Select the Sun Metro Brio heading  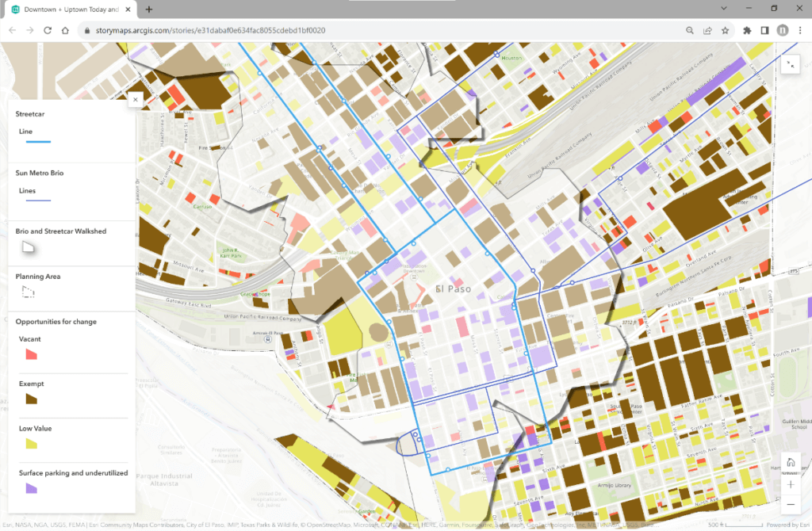click(x=40, y=173)
